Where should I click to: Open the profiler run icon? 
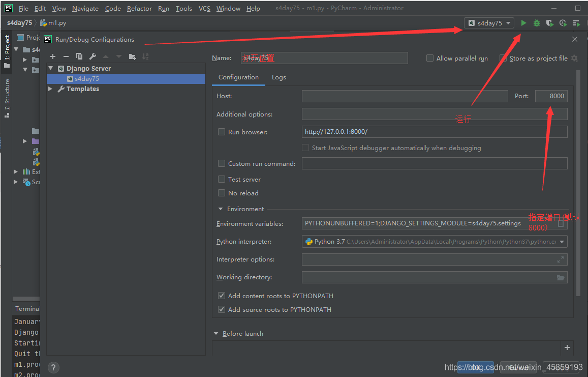[x=563, y=23]
